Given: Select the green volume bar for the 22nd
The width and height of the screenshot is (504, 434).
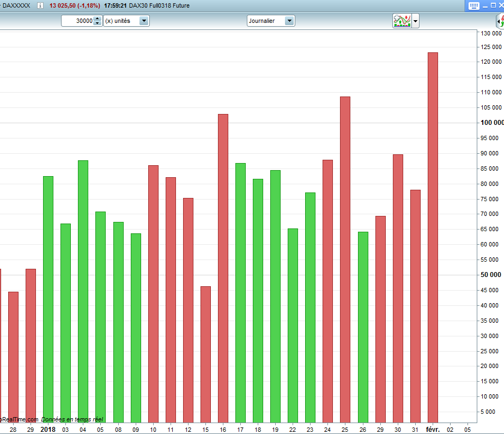Looking at the screenshot, I should click(293, 325).
